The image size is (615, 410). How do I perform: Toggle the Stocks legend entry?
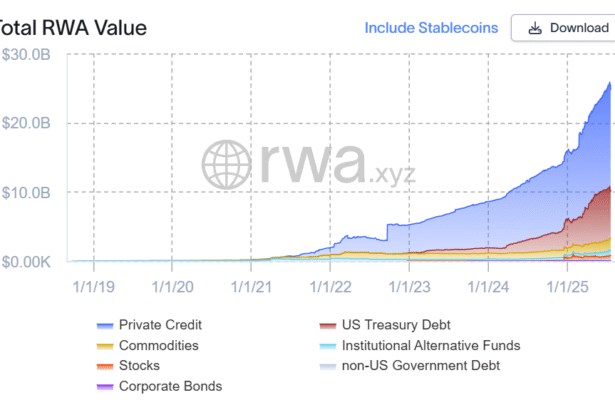click(x=139, y=365)
